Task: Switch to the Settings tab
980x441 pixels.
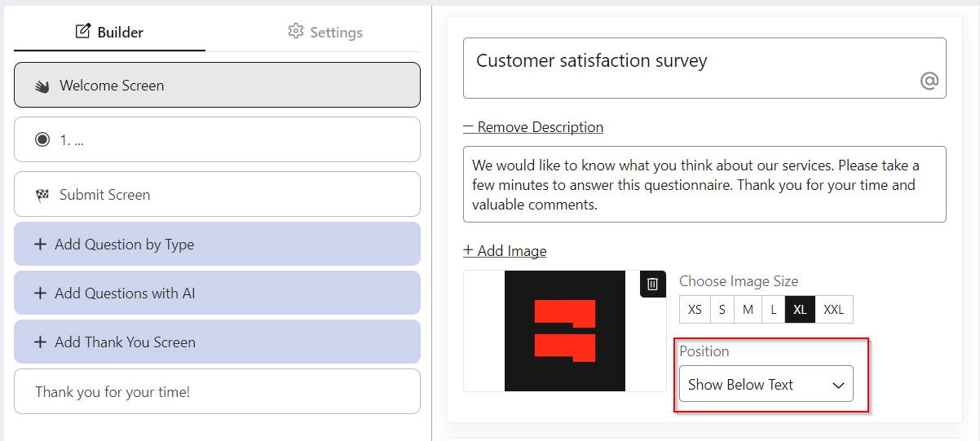Action: [325, 32]
